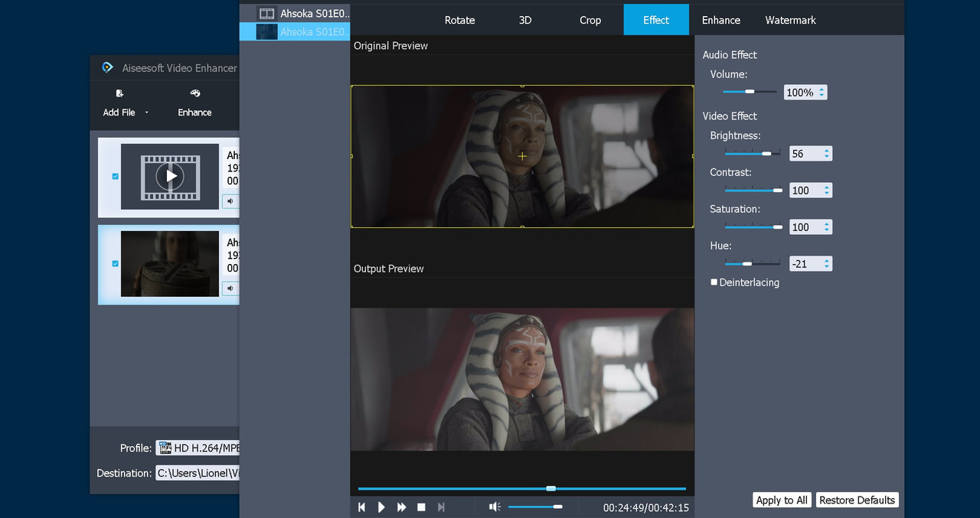Uncheck the second video's checkbox in the file list
This screenshot has height=518, width=980.
point(116,263)
